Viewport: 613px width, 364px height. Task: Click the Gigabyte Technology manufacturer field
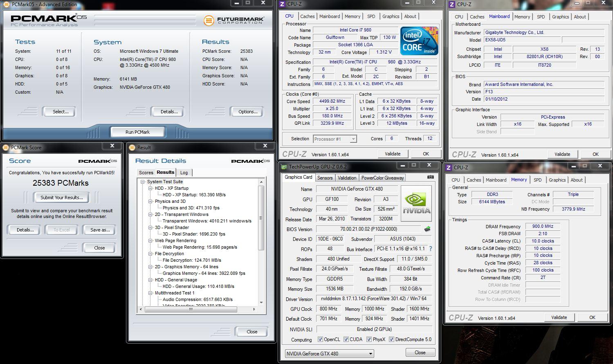(x=544, y=32)
